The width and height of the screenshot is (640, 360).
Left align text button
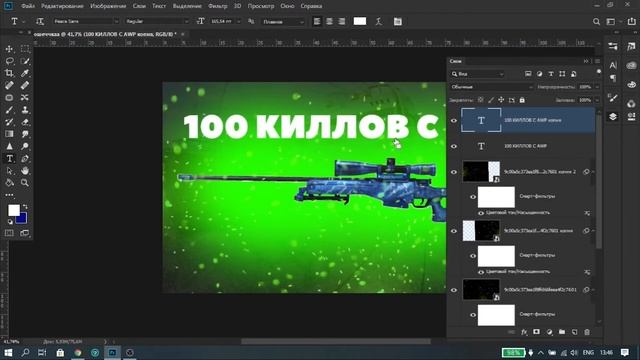317,21
